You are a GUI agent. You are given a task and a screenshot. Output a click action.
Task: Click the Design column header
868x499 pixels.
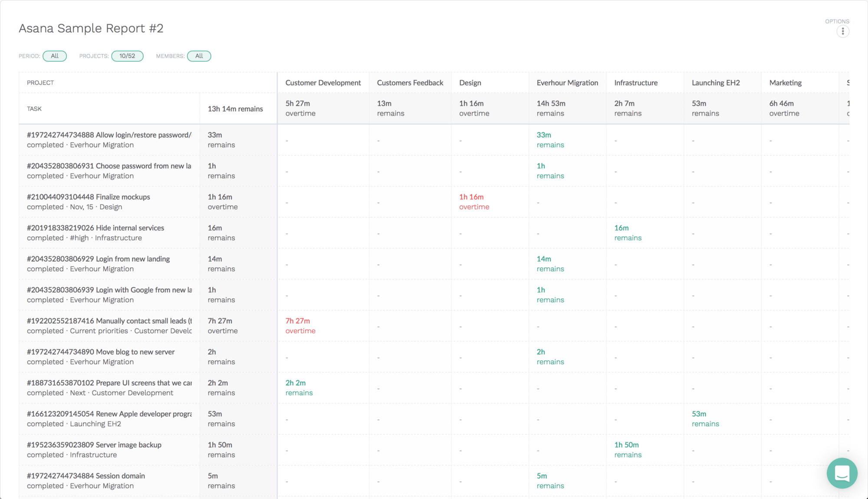[x=470, y=83]
